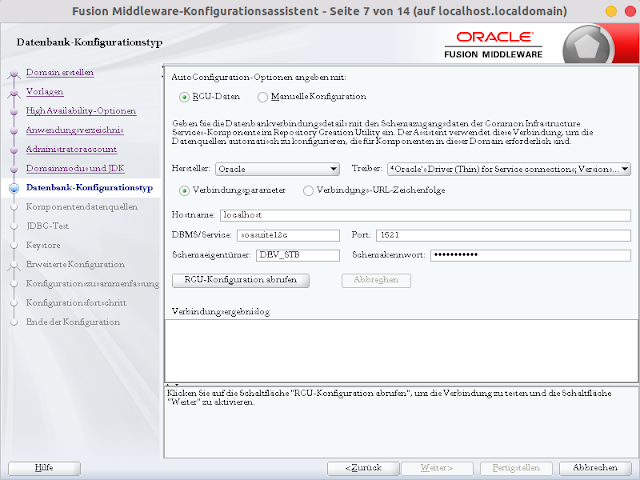Click the Hilfe button
Screen dimensions: 640x480
tap(44, 468)
